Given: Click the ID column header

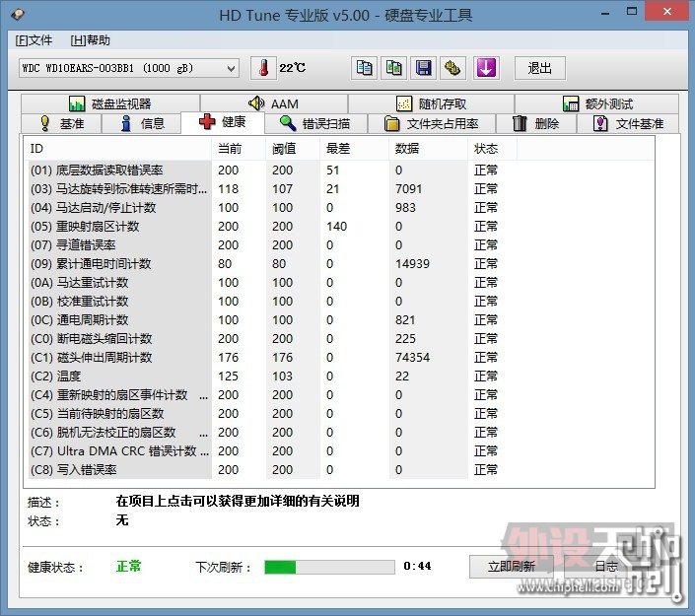Looking at the screenshot, I should point(119,149).
